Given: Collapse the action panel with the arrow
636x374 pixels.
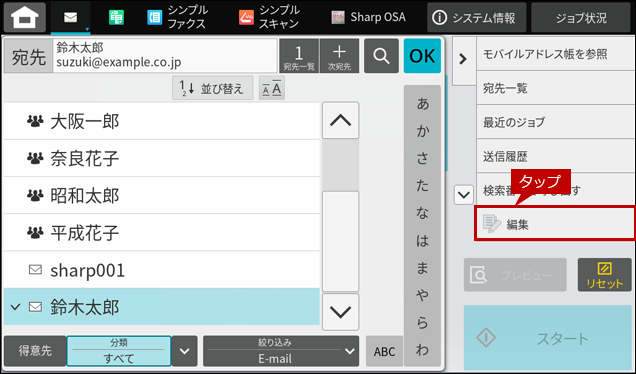Looking at the screenshot, I should [x=463, y=60].
